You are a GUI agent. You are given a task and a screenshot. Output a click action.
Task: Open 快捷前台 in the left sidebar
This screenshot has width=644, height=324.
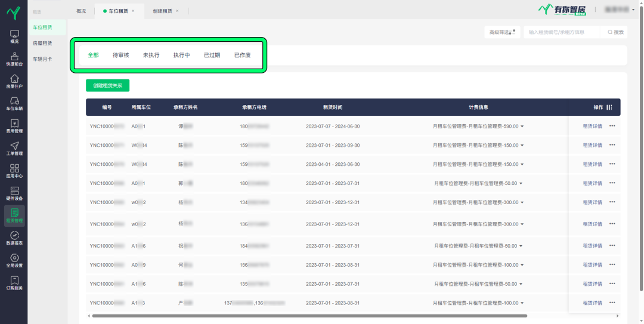tap(14, 59)
